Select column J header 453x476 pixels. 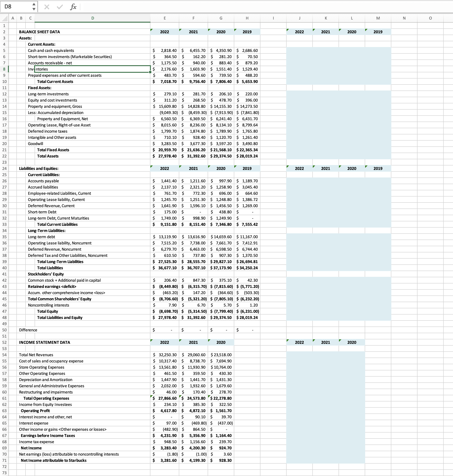tap(299, 18)
